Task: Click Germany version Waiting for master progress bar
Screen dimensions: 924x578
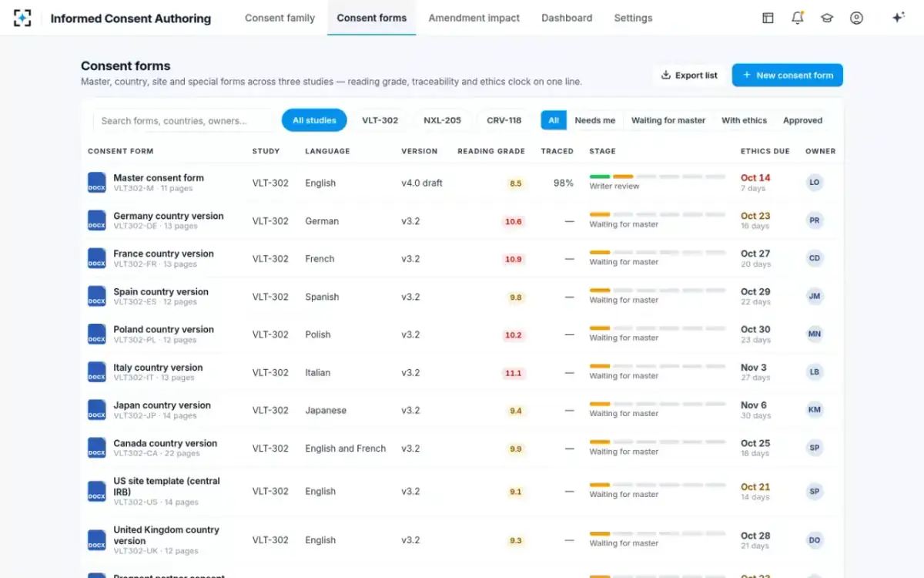Action: (658, 215)
